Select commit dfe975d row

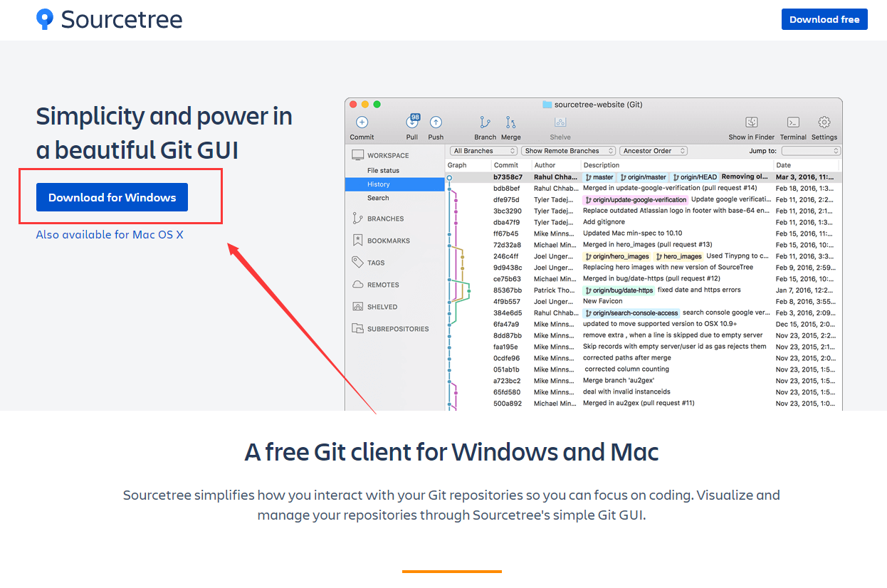[644, 199]
